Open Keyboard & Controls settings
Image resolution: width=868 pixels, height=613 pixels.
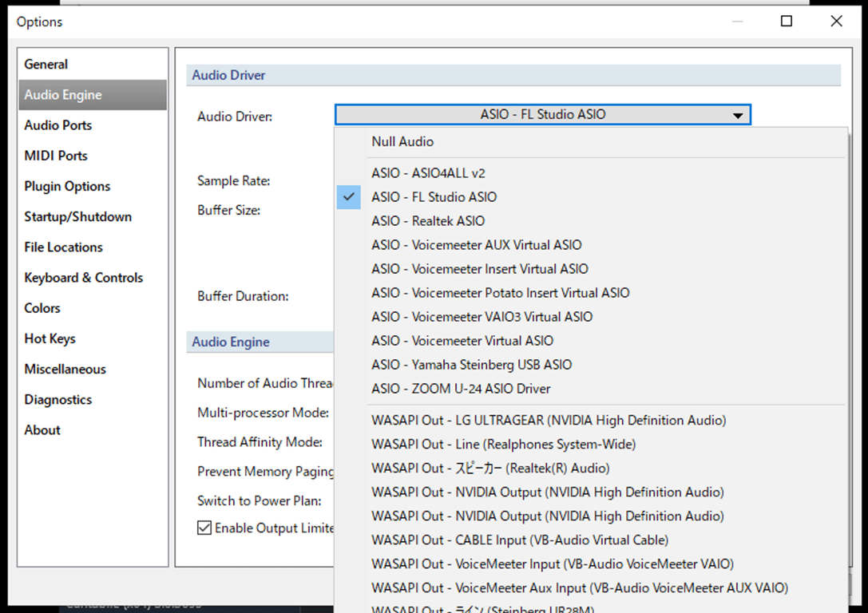[x=93, y=277]
